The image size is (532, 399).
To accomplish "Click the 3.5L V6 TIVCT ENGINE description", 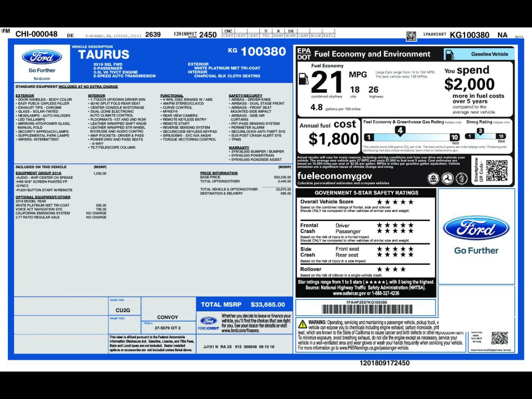I will pos(116,72).
